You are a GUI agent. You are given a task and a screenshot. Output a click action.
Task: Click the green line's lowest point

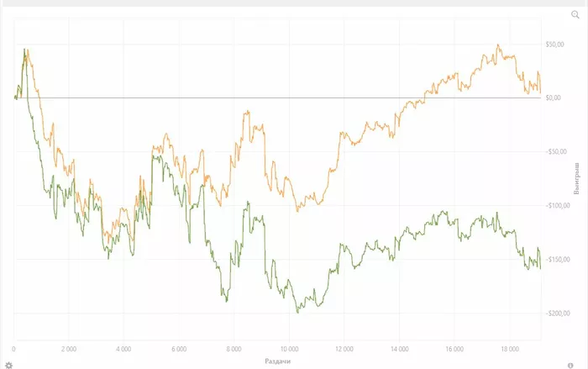pyautogui.click(x=297, y=312)
